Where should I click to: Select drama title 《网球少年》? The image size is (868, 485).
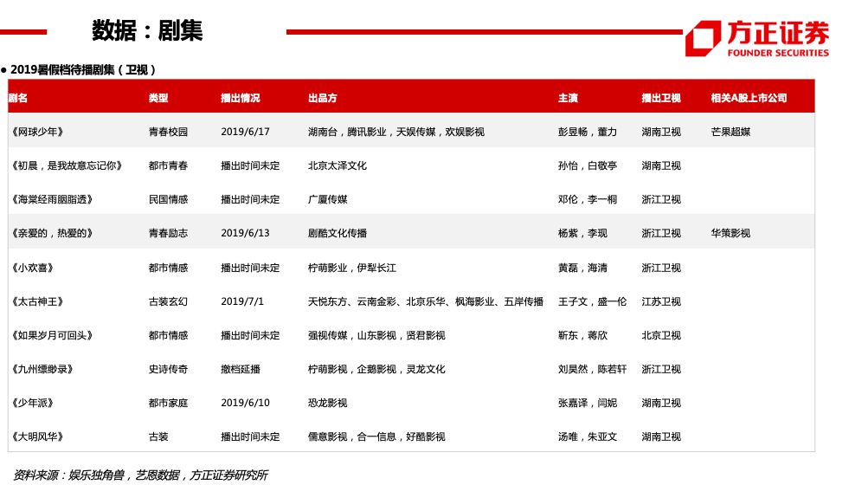pos(37,132)
